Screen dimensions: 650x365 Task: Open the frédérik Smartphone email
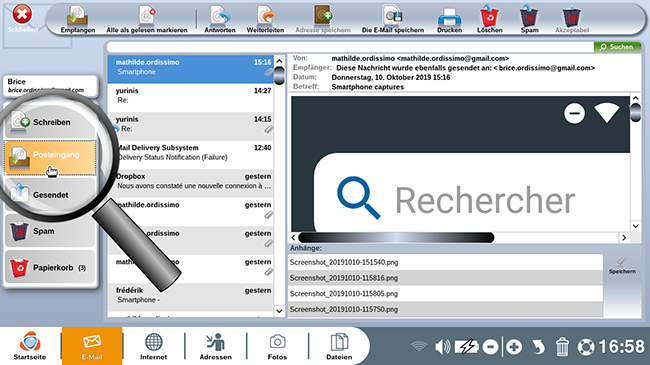[190, 297]
